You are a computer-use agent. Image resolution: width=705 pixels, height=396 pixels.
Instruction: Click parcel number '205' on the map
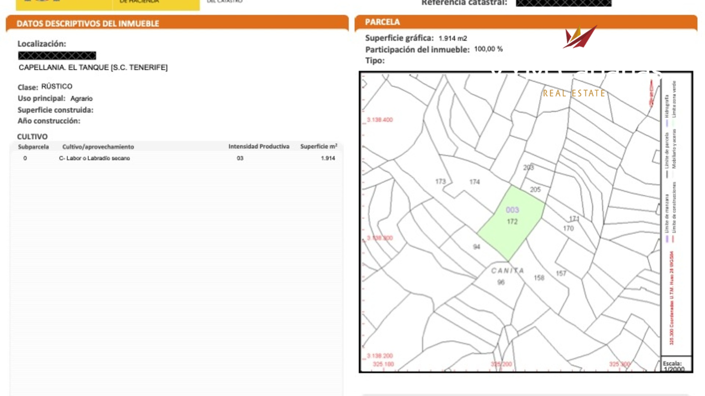(535, 190)
